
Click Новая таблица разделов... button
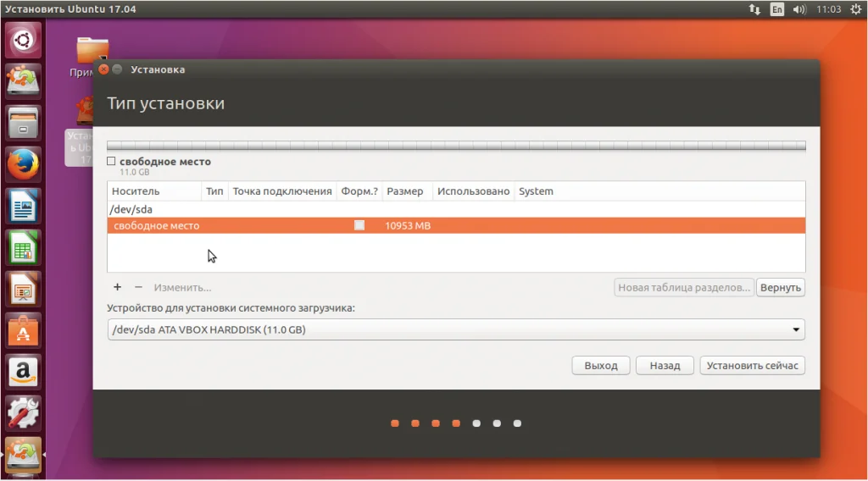tap(684, 287)
